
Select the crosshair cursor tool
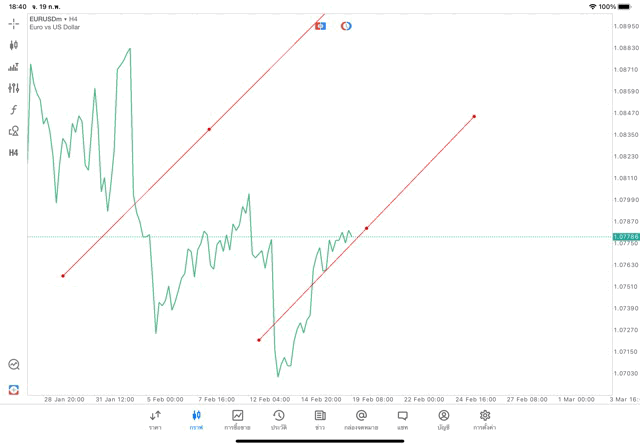(x=14, y=23)
